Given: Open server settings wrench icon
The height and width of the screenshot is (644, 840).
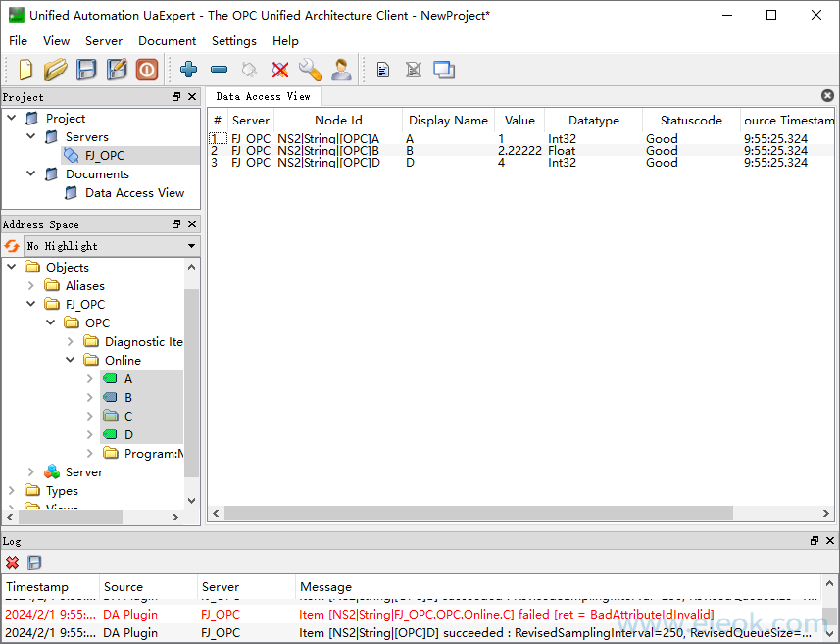Looking at the screenshot, I should [x=311, y=70].
